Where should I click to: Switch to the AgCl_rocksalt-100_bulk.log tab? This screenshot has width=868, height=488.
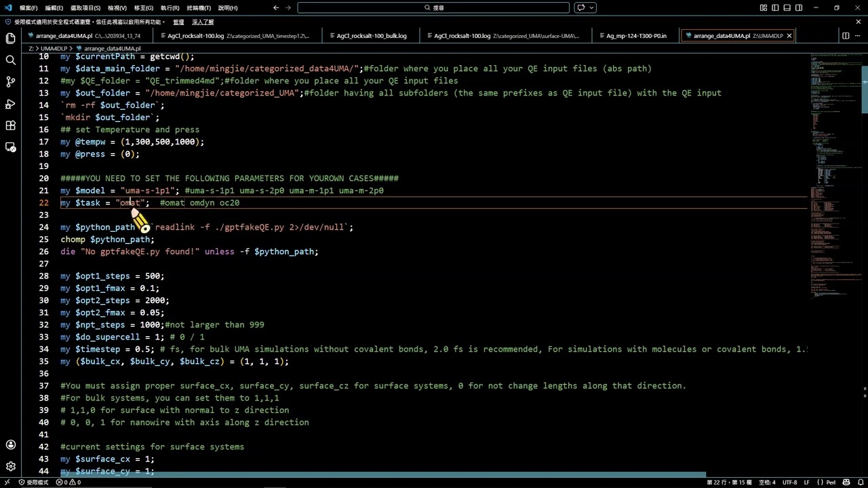click(x=371, y=36)
